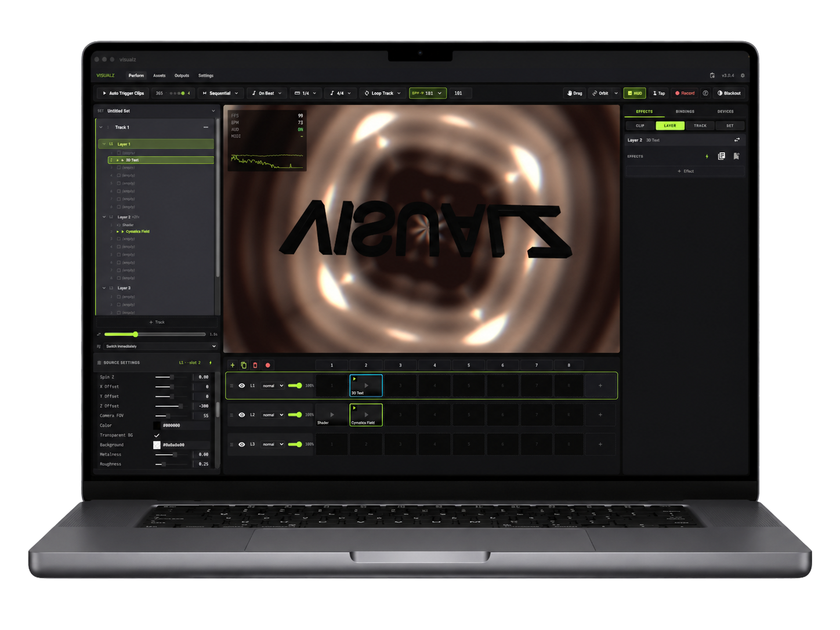This screenshot has height=630, width=840.
Task: Click the red record dot above layer grid
Action: coord(267,365)
